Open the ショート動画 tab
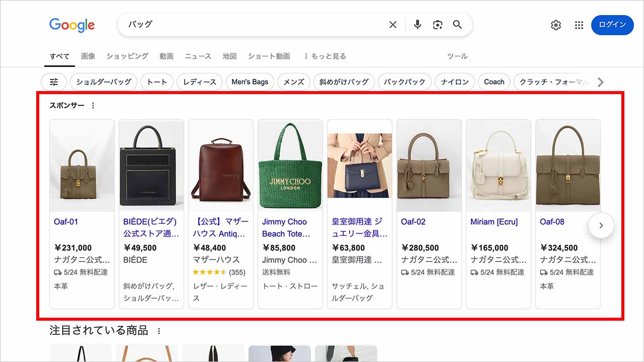The image size is (644, 362). (x=269, y=56)
